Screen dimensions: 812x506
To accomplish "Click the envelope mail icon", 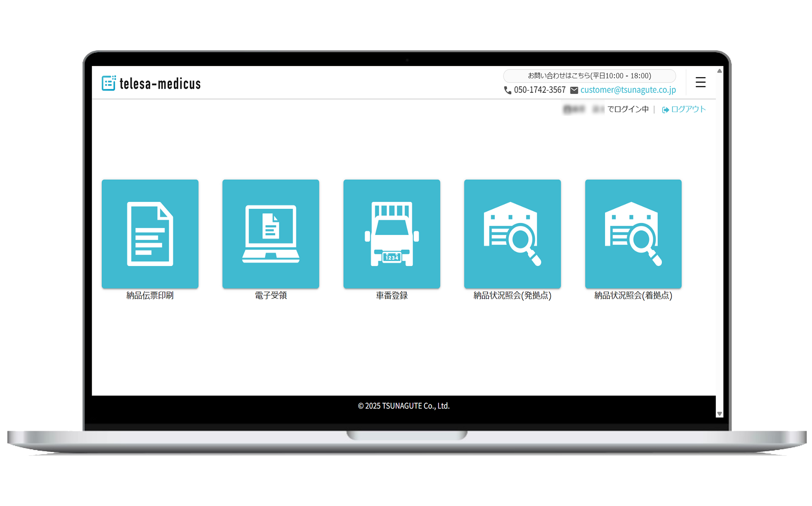I will point(574,90).
